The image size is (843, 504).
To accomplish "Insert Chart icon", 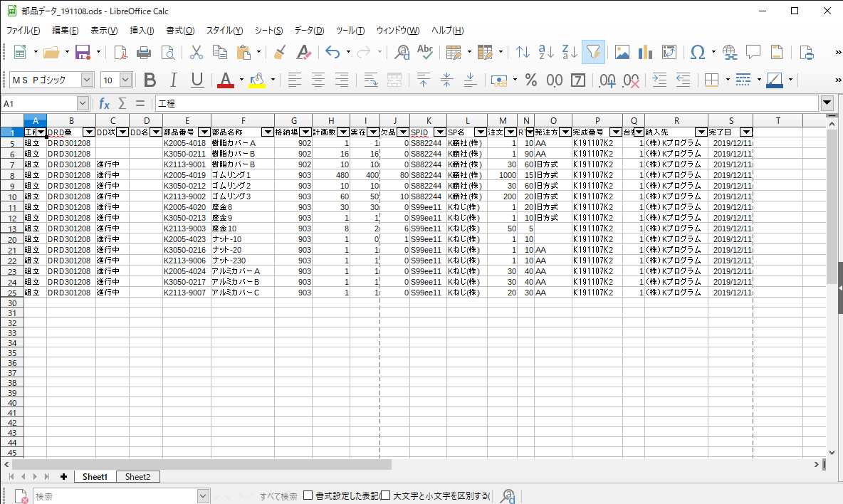I will click(645, 52).
